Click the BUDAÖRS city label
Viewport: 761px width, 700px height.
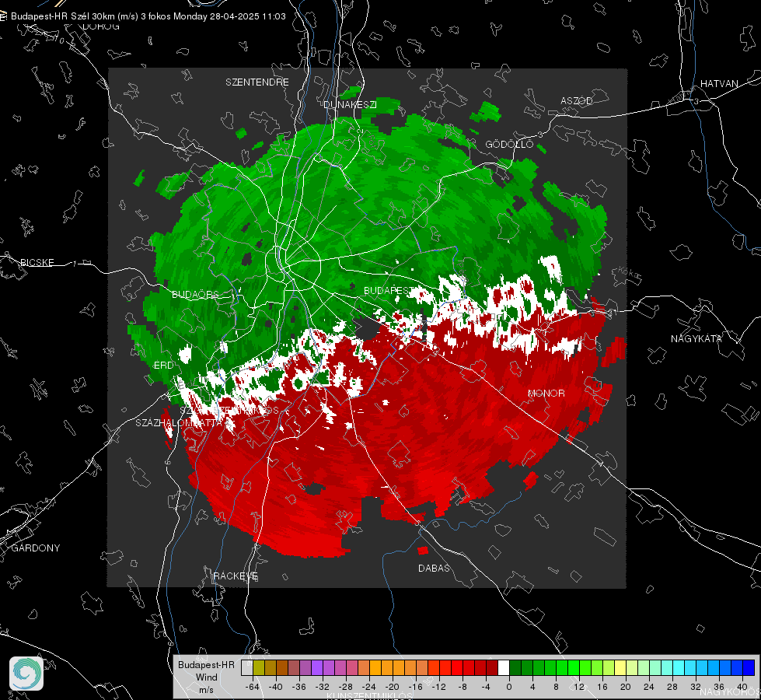point(195,294)
